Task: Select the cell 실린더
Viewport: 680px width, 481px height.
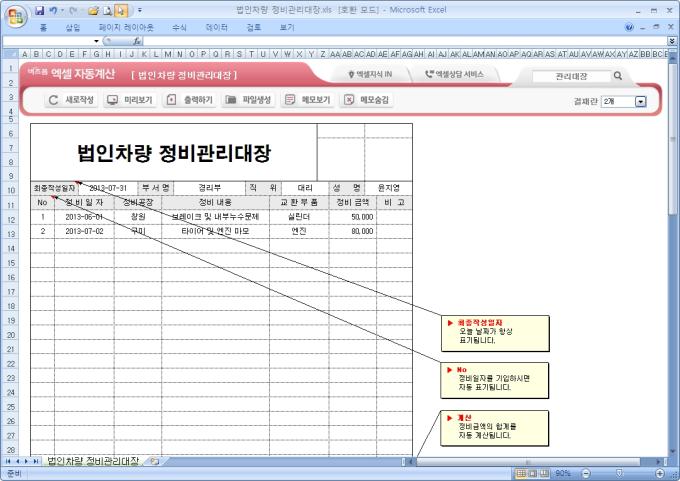Action: point(299,217)
